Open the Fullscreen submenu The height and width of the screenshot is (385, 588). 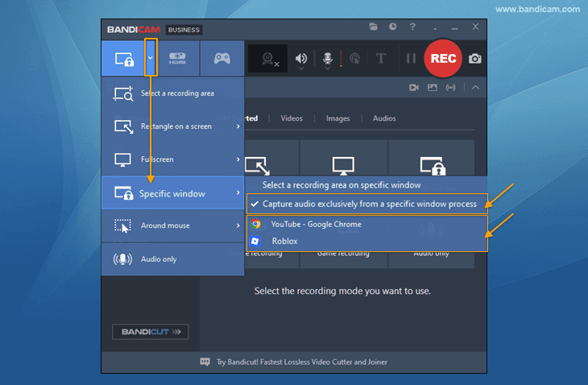pyautogui.click(x=173, y=159)
